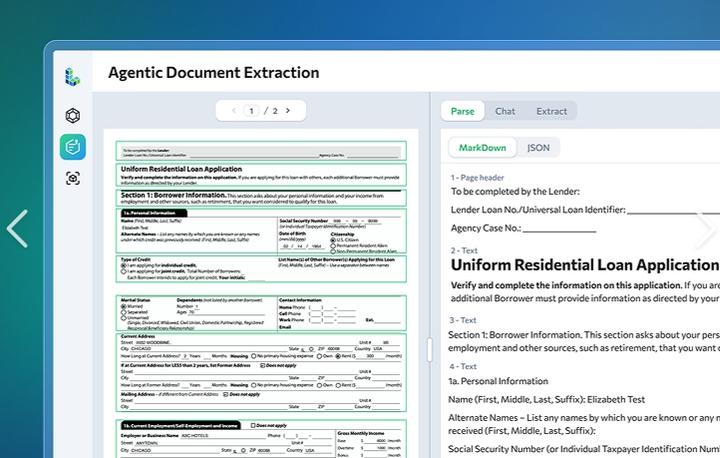Select the U.S. Citizen radio button

click(x=333, y=240)
